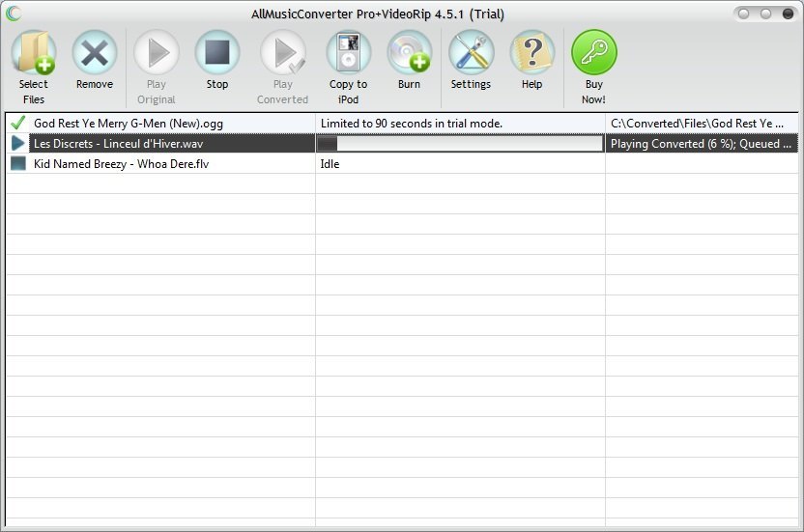The height and width of the screenshot is (532, 804).
Task: Click the middle round window button (maximize)
Action: coord(765,14)
